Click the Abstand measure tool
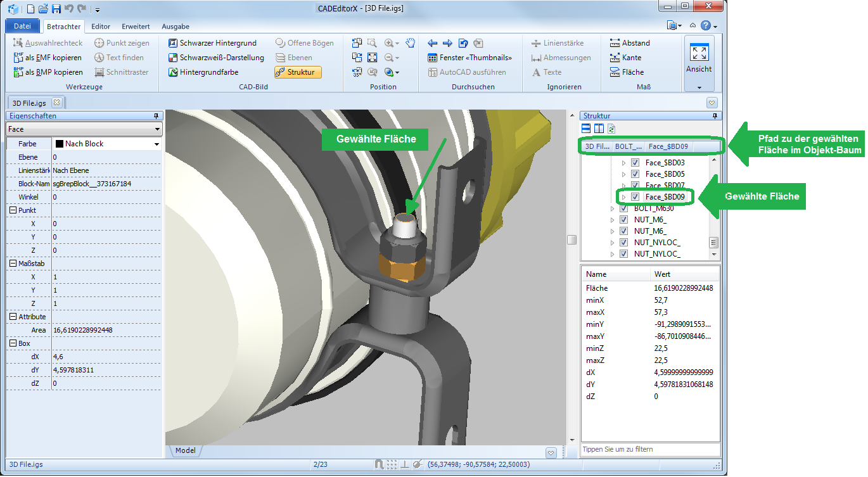The image size is (868, 477). (x=630, y=43)
